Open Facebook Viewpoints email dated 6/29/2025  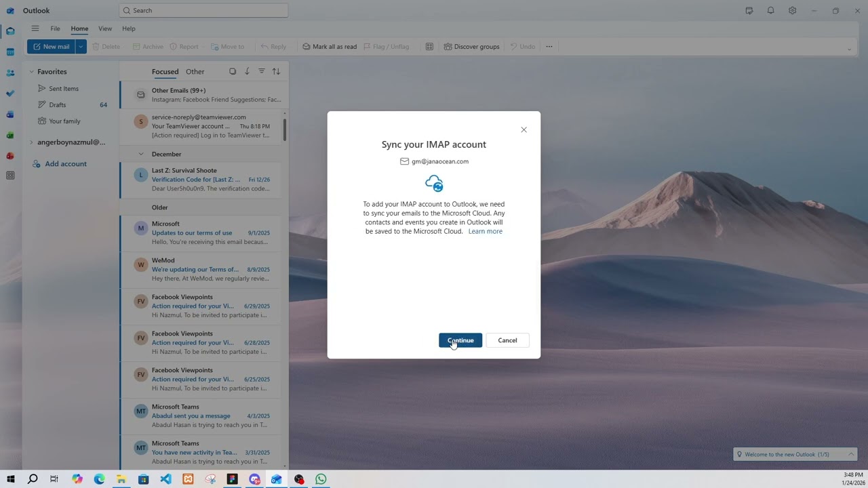click(201, 306)
